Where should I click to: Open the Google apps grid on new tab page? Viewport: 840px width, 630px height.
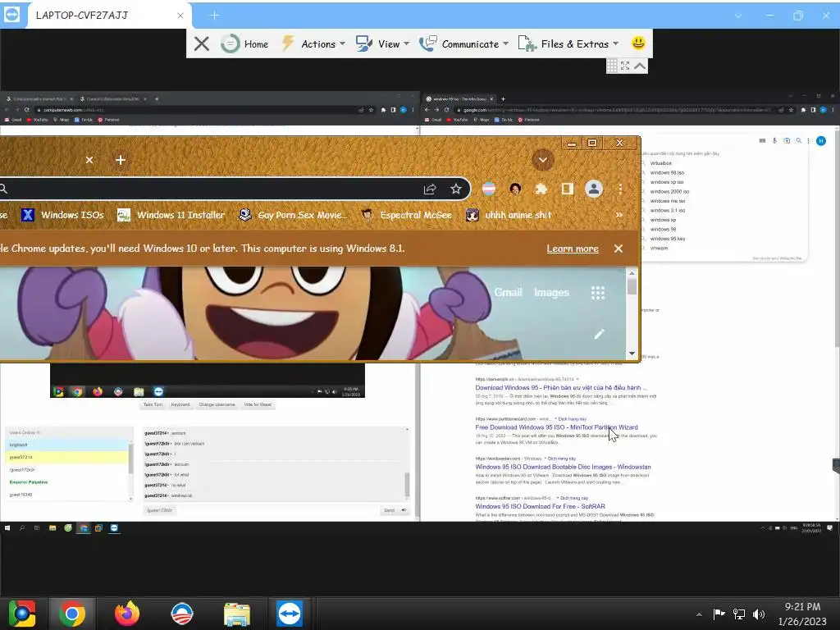click(598, 293)
